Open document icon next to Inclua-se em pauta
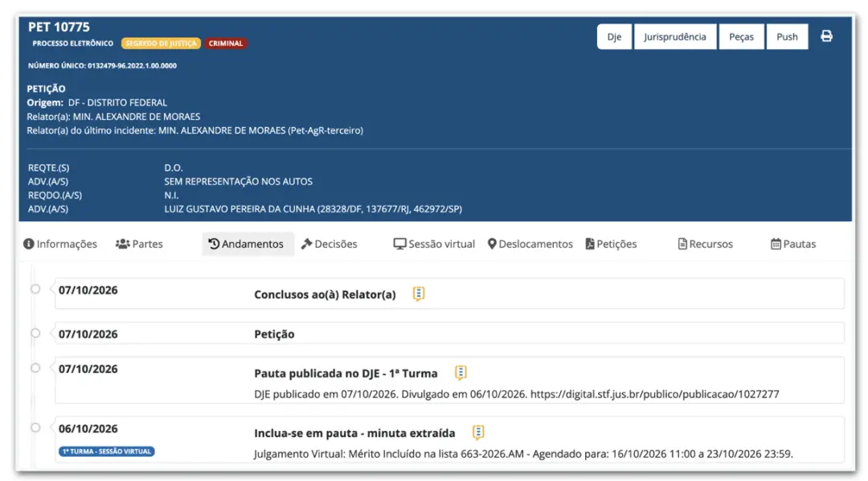Image resolution: width=868 pixels, height=481 pixels. 478,432
